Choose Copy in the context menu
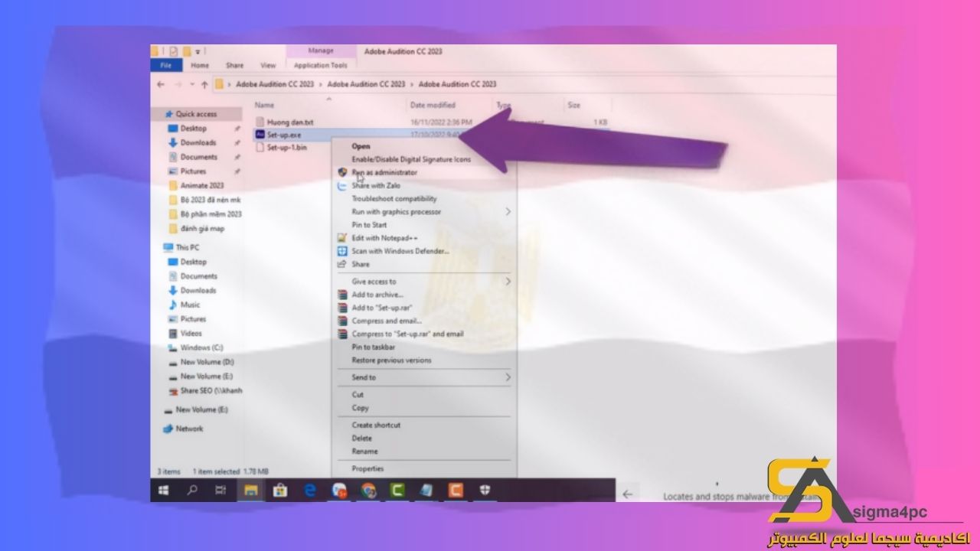The width and height of the screenshot is (980, 551). click(360, 408)
